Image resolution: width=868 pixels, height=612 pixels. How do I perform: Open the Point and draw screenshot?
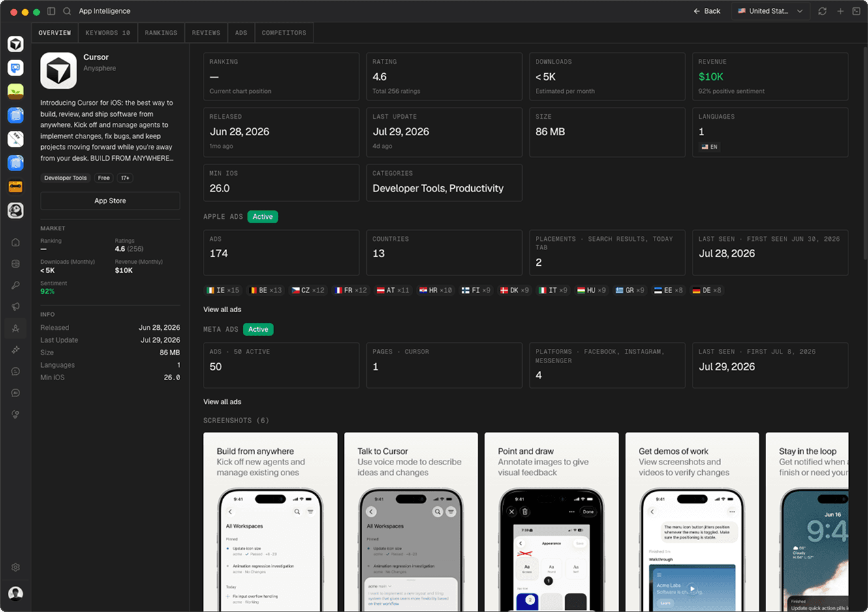[551, 522]
